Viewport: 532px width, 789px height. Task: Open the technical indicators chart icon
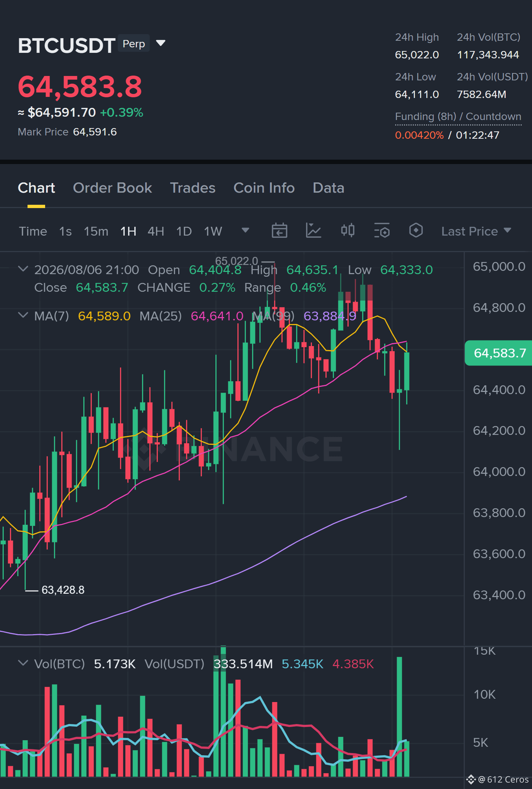pyautogui.click(x=314, y=230)
